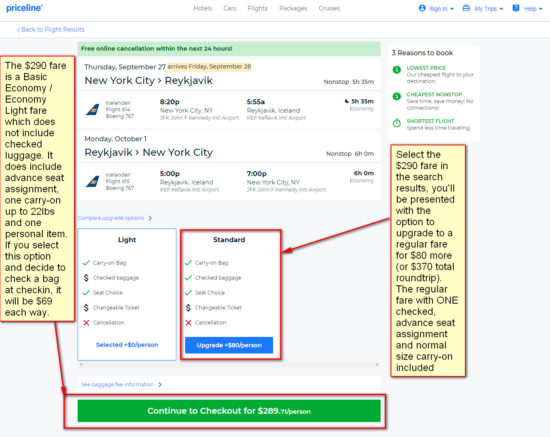Click Selected +$0/person under Light
Screen dimensions: 550x437
coord(127,345)
